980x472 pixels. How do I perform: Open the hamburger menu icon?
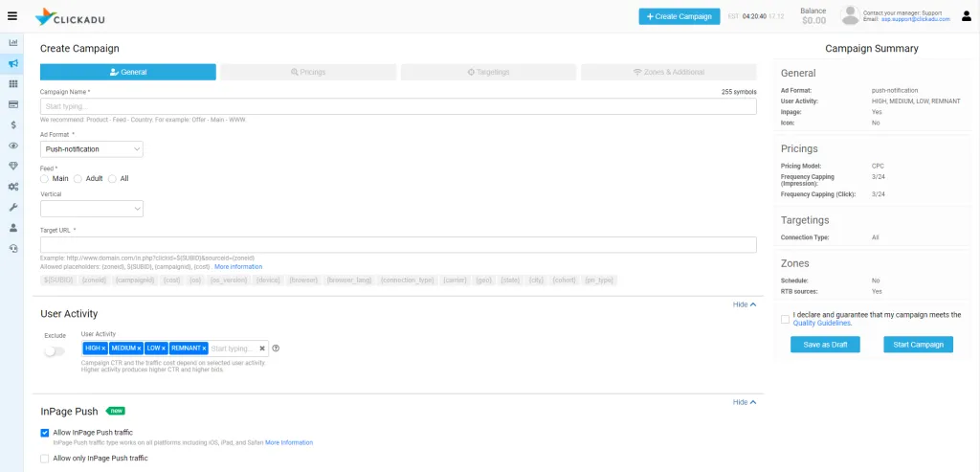tap(12, 16)
